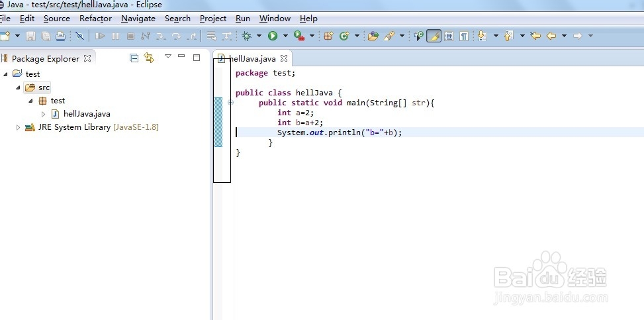Click the New wizard toolbar icon
The image size is (644, 320).
[x=5, y=36]
